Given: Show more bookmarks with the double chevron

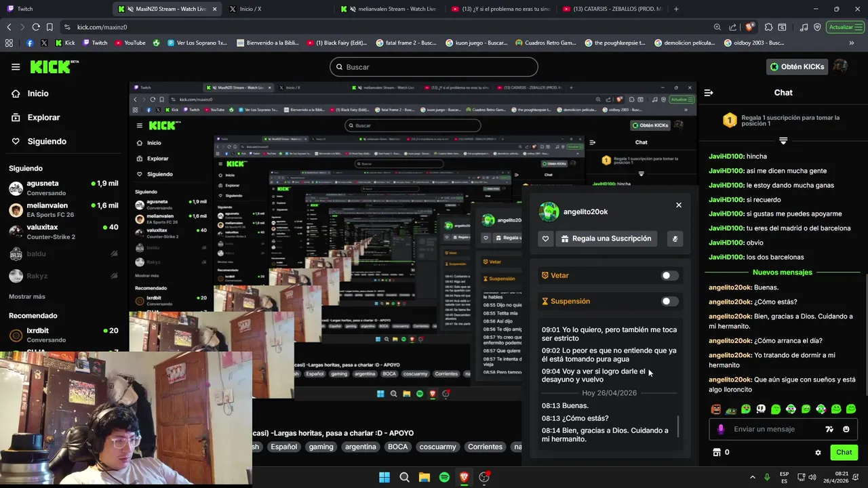Looking at the screenshot, I should click(852, 43).
